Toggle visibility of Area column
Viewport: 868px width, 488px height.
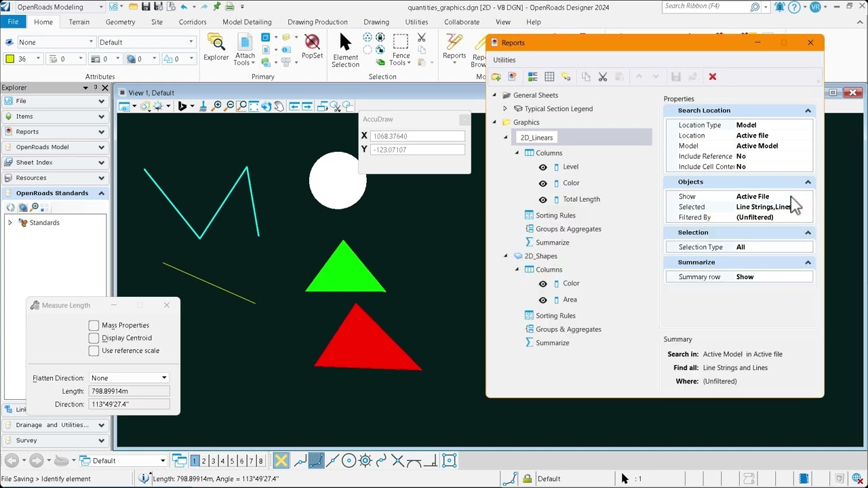[542, 300]
